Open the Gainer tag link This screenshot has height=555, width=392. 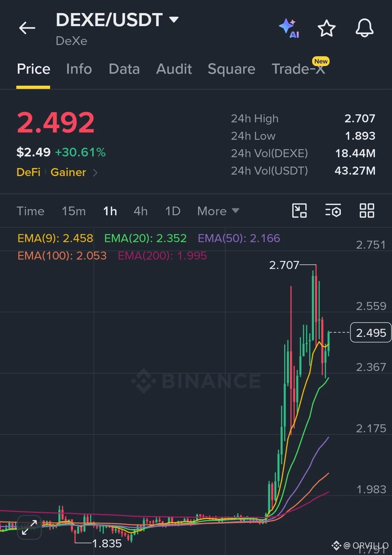[x=68, y=172]
